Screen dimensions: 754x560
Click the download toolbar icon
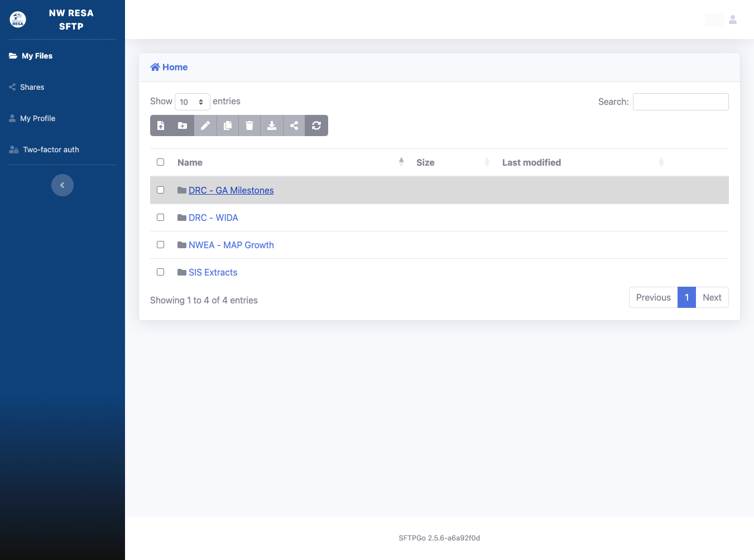[x=272, y=125]
